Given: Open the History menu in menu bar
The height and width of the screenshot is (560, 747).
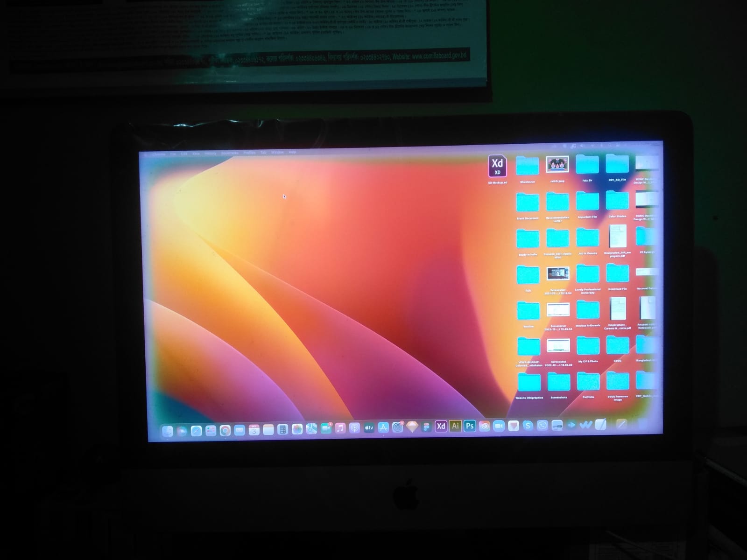Looking at the screenshot, I should click(211, 153).
